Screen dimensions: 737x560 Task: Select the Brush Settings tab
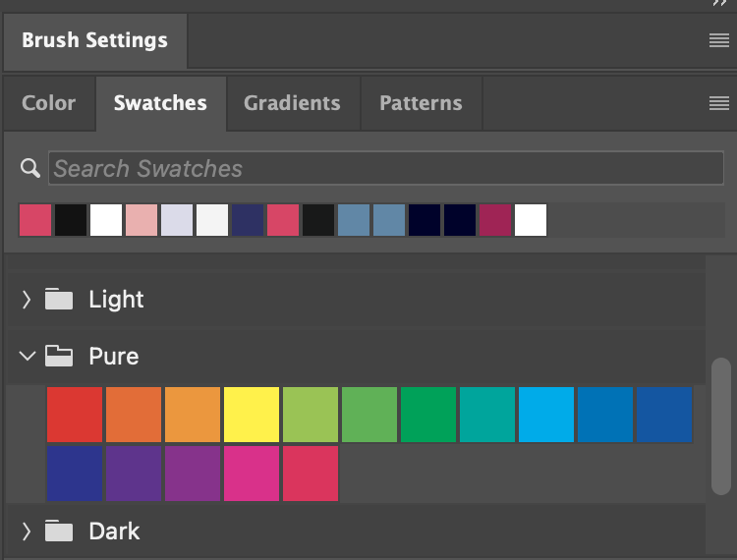95,40
